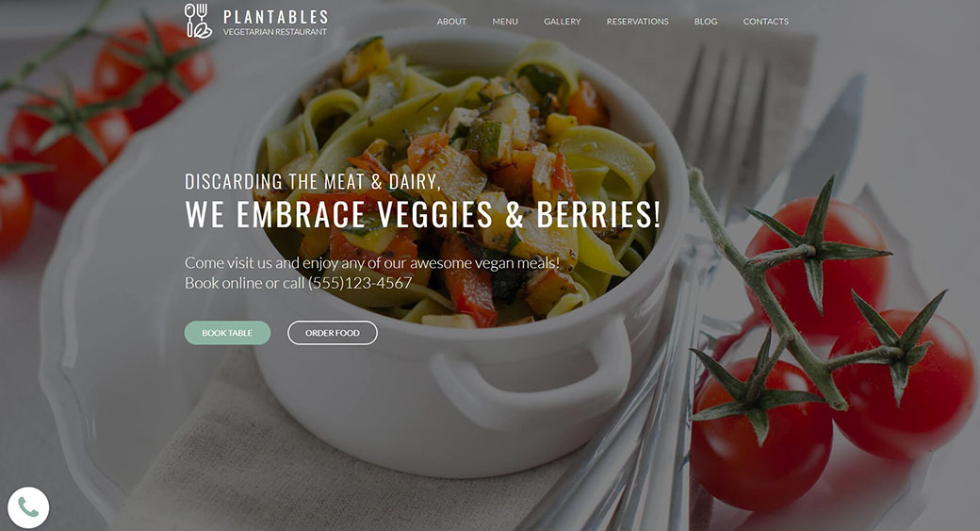
Task: Open the About page from navigation
Action: (452, 22)
